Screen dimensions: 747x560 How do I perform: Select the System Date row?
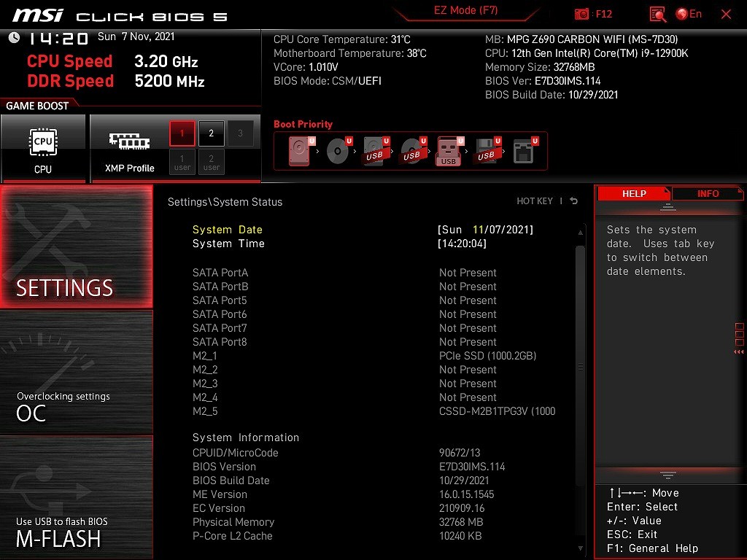[x=363, y=230]
